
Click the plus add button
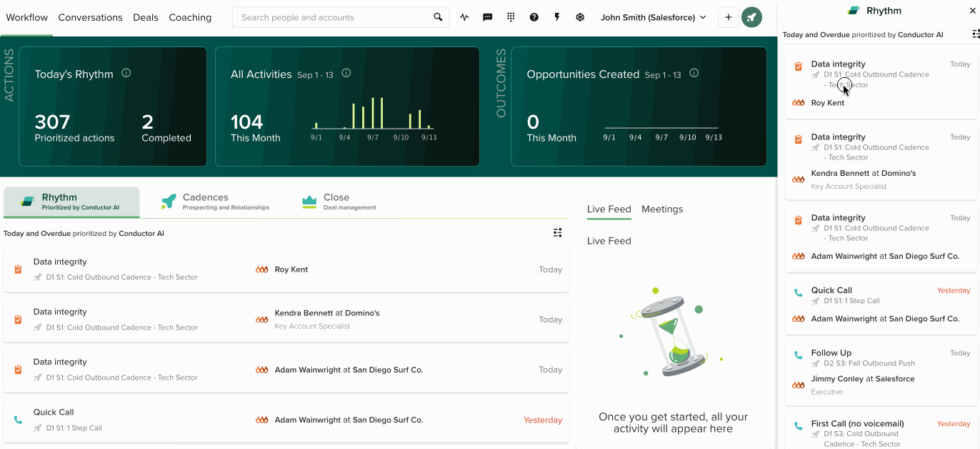coord(728,17)
